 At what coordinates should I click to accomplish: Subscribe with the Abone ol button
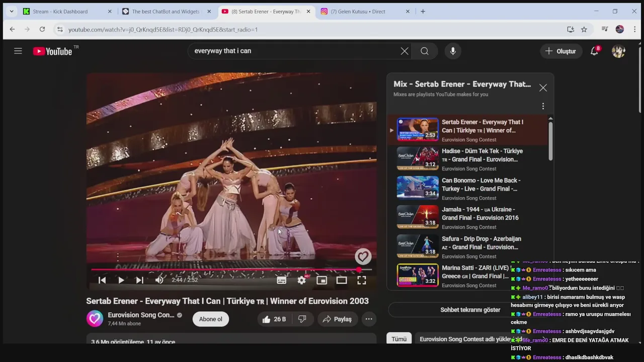point(210,319)
